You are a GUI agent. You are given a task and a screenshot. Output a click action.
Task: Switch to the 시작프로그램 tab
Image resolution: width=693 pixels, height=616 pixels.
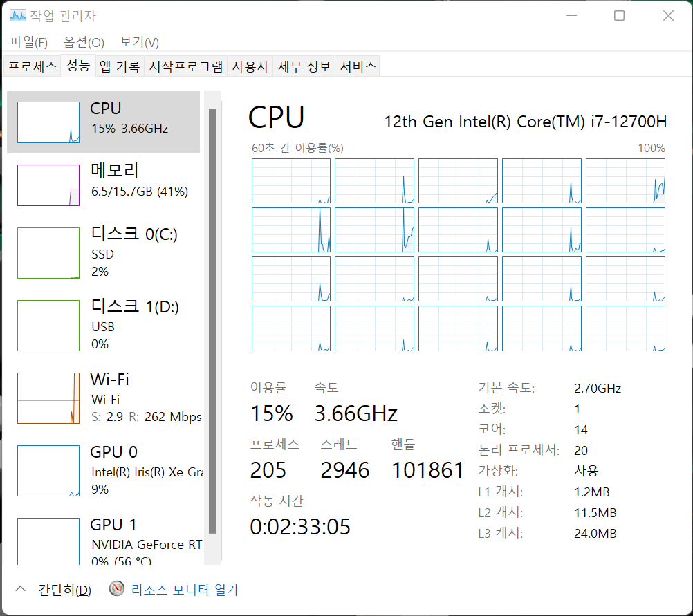[x=186, y=67]
